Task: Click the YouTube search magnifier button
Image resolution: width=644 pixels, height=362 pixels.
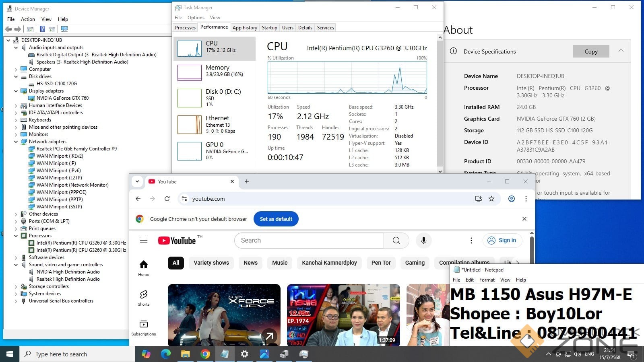Action: point(396,240)
